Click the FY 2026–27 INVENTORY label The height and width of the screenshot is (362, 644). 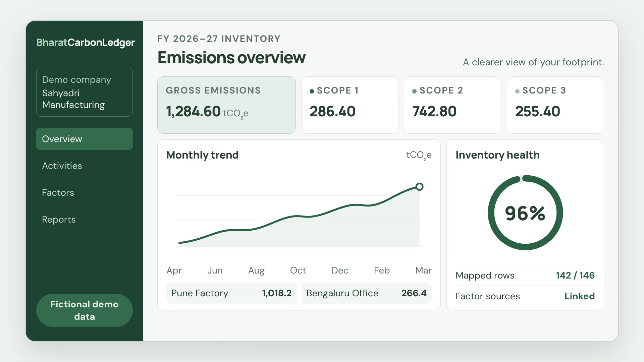(219, 39)
